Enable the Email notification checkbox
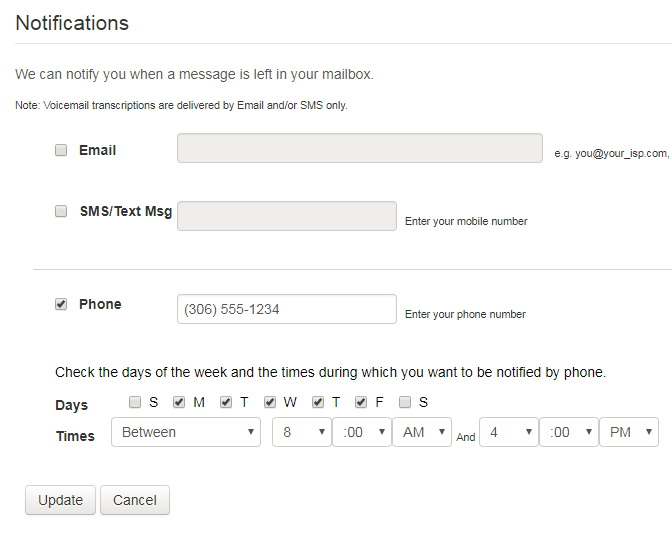Viewport: 672px width, 533px height. click(61, 150)
